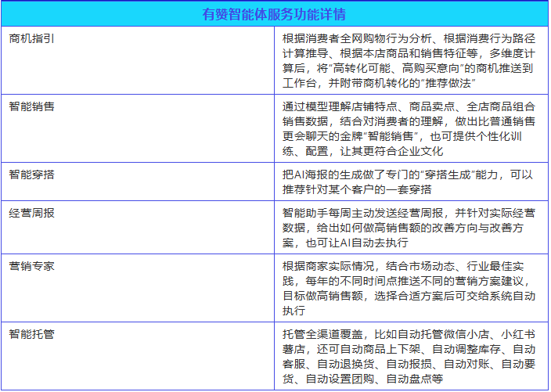Viewport: 551px width, 392px height.
Task: Click description starting 根据消费者全网购物行为分析
Action: pos(409,61)
